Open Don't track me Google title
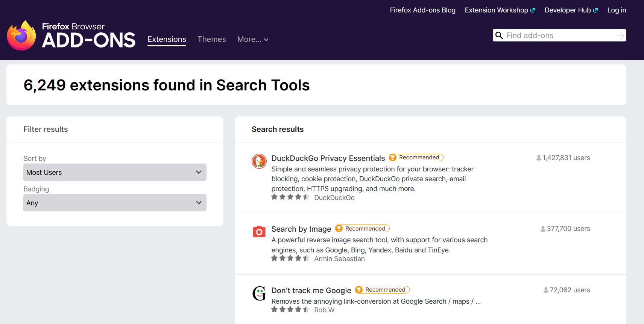The width and height of the screenshot is (644, 324). (311, 290)
